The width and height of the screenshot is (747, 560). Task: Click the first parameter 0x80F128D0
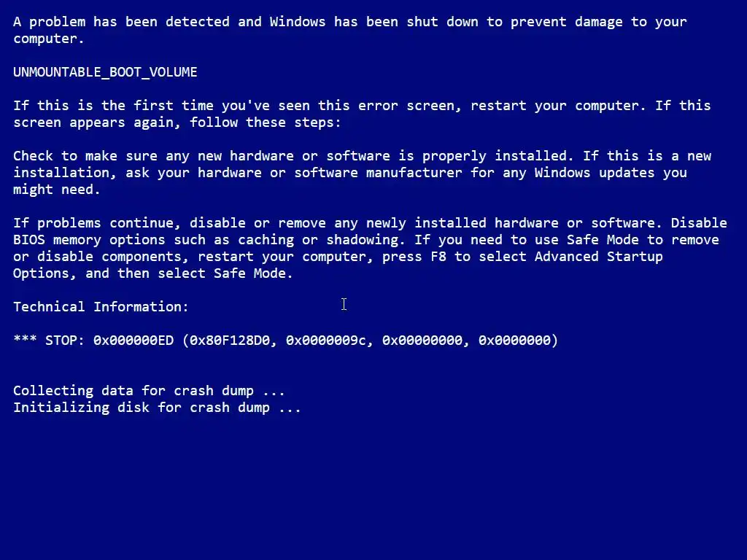(x=230, y=340)
